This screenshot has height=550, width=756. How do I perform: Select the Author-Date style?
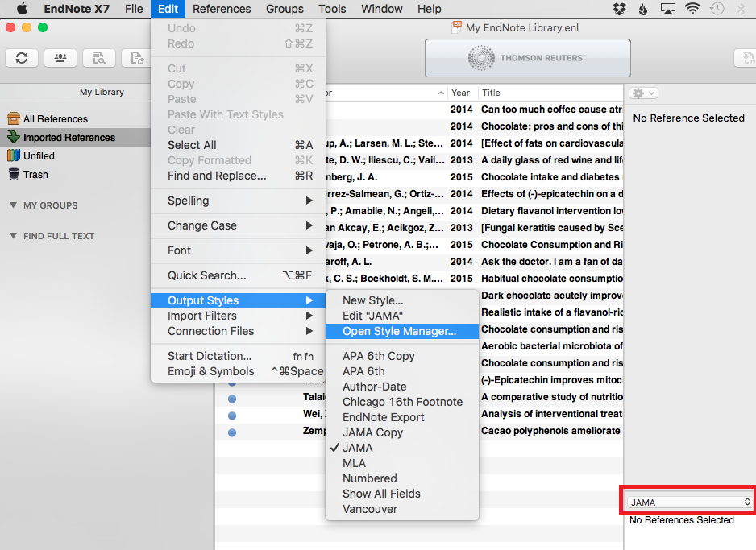click(x=402, y=387)
